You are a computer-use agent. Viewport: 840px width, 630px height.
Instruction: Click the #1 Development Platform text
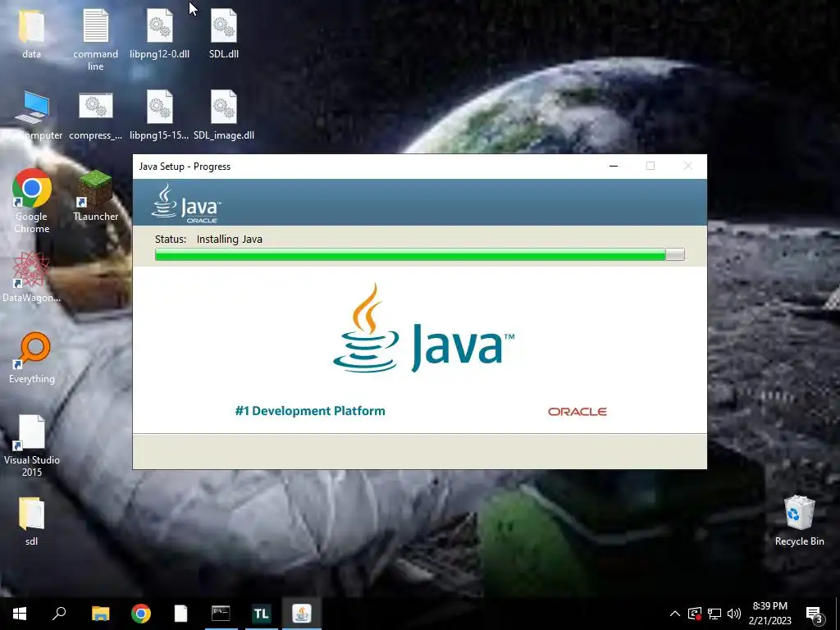click(x=310, y=411)
